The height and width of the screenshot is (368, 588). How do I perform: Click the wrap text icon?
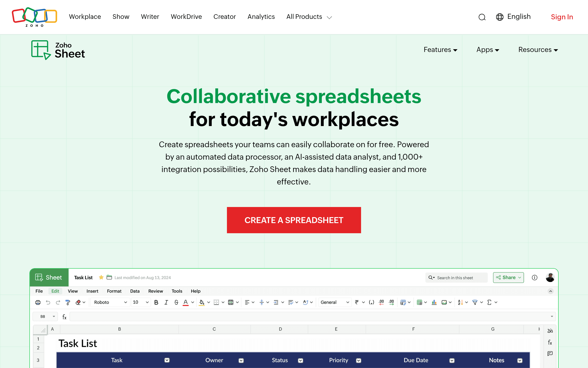291,302
